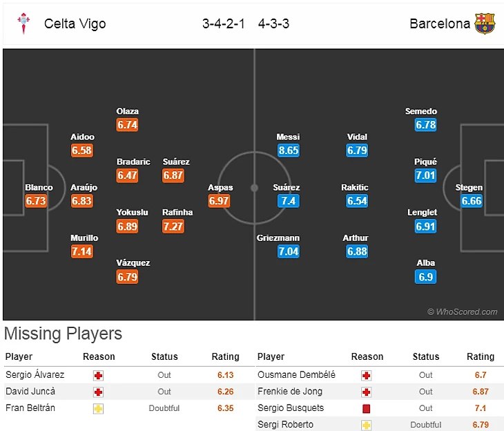Click Ousmane Dembélé's red injury cross icon
The image size is (504, 431).
pyautogui.click(x=367, y=375)
